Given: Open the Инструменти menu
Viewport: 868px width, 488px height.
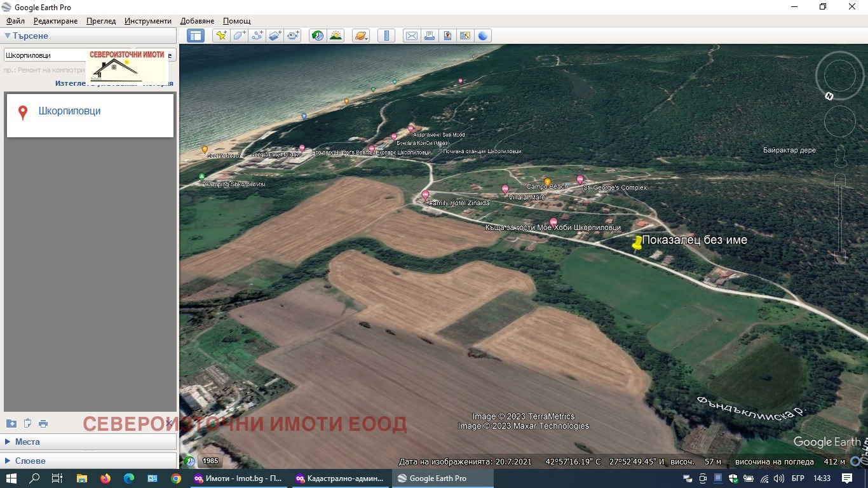Looking at the screenshot, I should pos(148,21).
